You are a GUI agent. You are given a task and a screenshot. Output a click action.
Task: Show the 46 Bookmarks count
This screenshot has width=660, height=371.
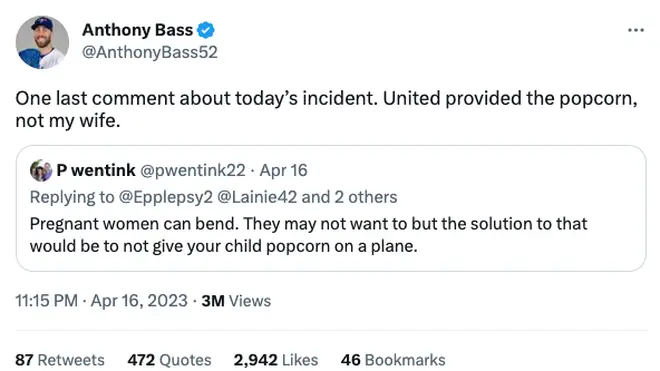[x=393, y=360]
